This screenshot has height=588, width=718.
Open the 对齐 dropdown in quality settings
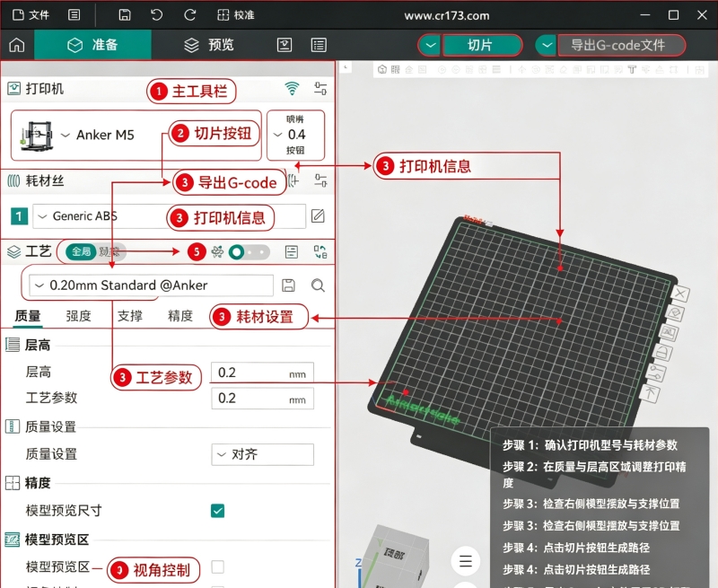point(262,454)
